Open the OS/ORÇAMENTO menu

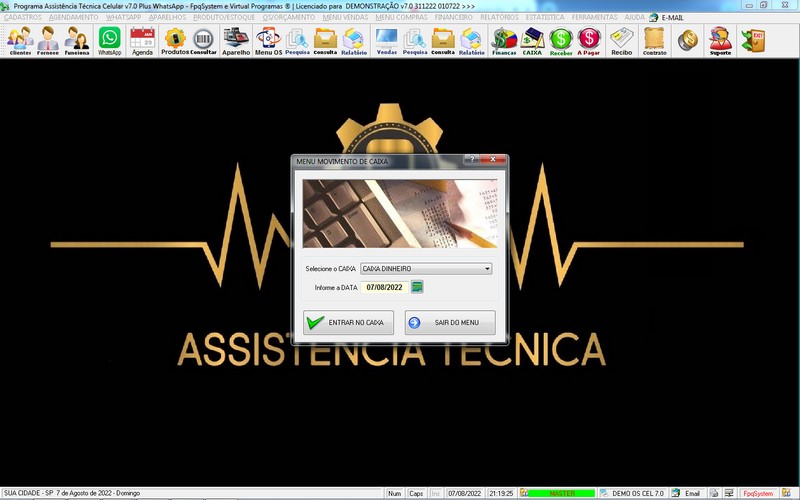tap(289, 17)
